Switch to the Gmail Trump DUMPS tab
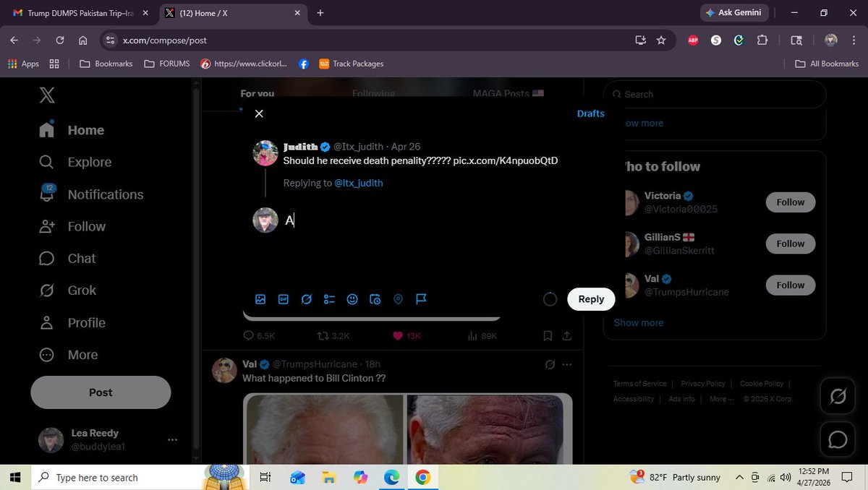 click(x=80, y=13)
